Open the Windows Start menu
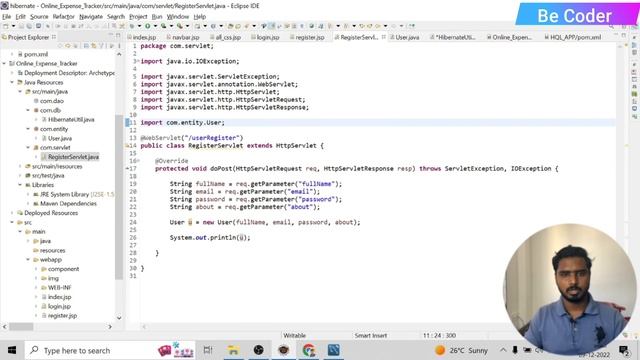 point(12,350)
